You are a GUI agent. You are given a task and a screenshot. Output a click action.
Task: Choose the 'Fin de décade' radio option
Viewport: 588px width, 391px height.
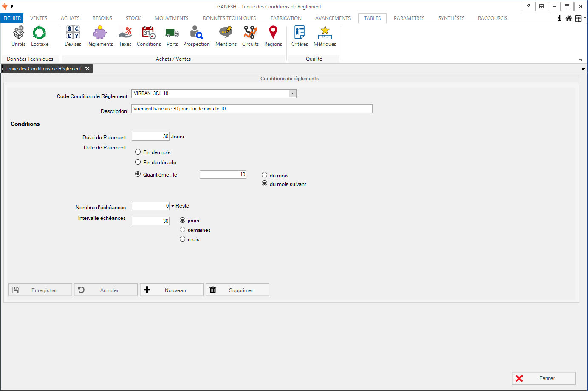click(138, 162)
